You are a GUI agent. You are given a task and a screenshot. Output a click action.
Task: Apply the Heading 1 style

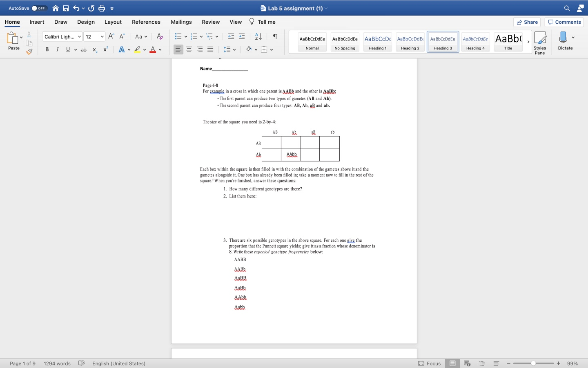[377, 41]
